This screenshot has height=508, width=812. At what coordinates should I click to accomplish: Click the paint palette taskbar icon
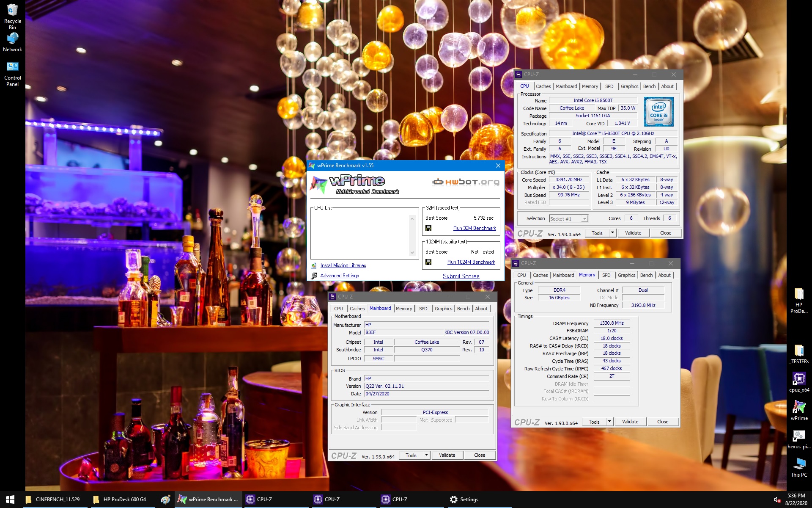pos(165,500)
